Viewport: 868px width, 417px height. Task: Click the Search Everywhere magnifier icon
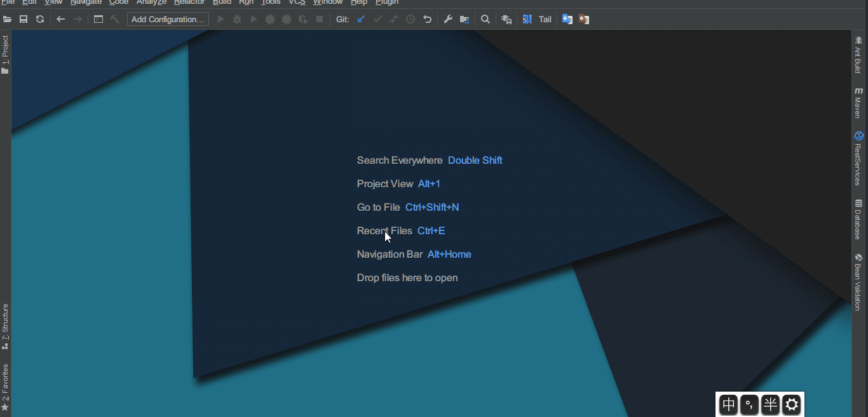coord(485,19)
